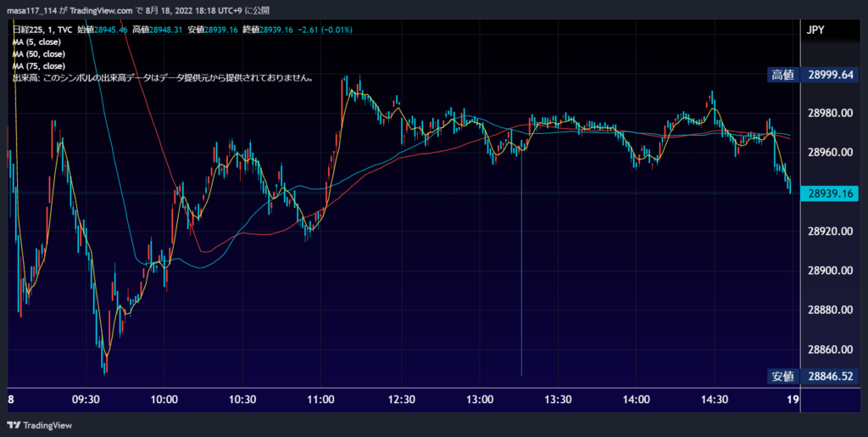
Task: Click the 12:30 time axis label
Action: [400, 400]
